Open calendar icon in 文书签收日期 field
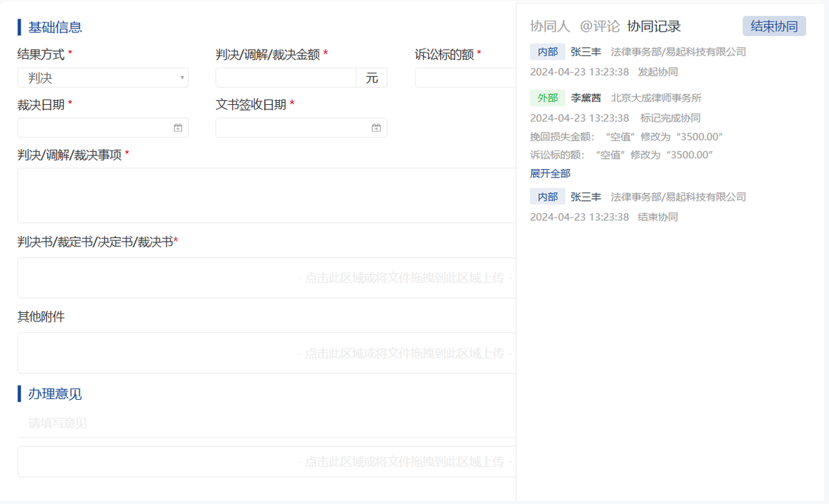Image resolution: width=829 pixels, height=504 pixels. (x=376, y=128)
